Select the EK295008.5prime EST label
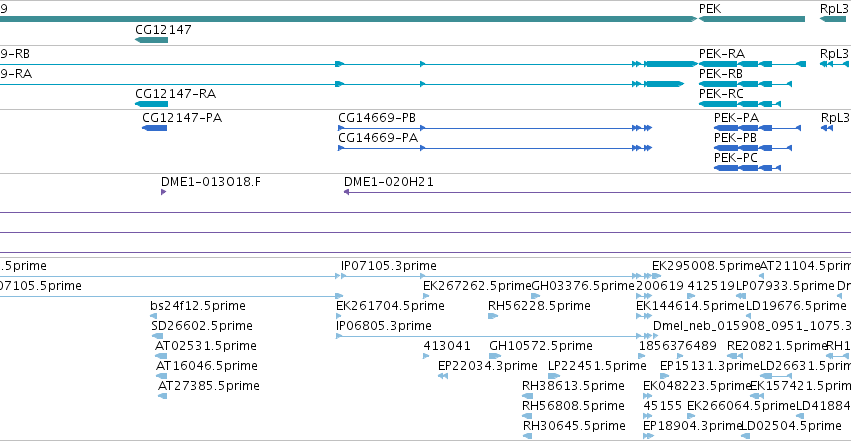 (x=706, y=266)
